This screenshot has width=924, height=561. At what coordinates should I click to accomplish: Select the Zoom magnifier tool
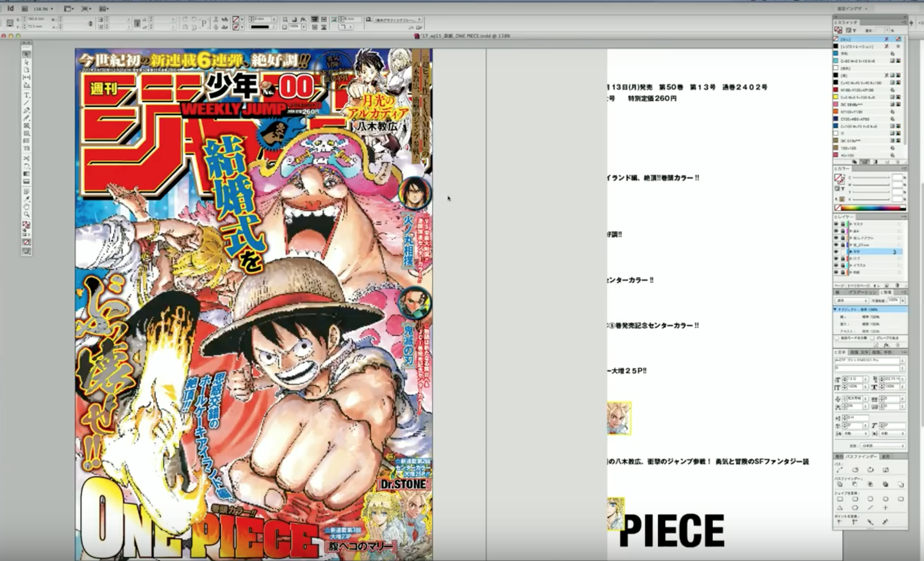26,214
